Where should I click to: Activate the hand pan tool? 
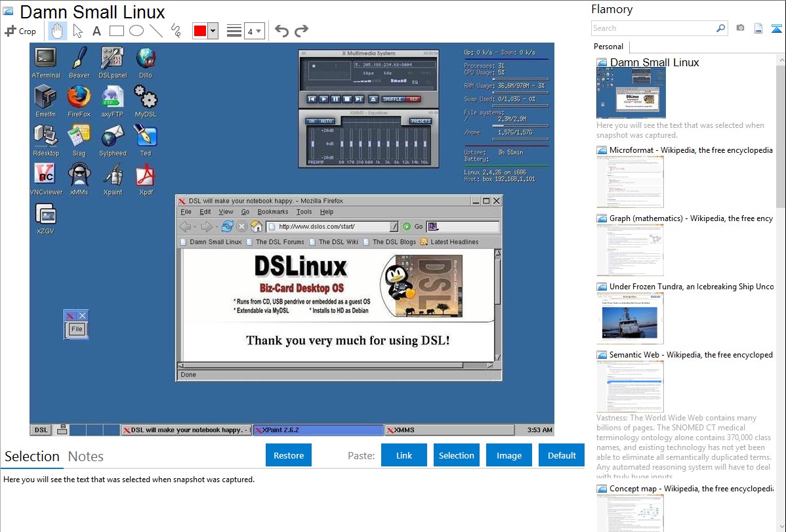tap(57, 31)
